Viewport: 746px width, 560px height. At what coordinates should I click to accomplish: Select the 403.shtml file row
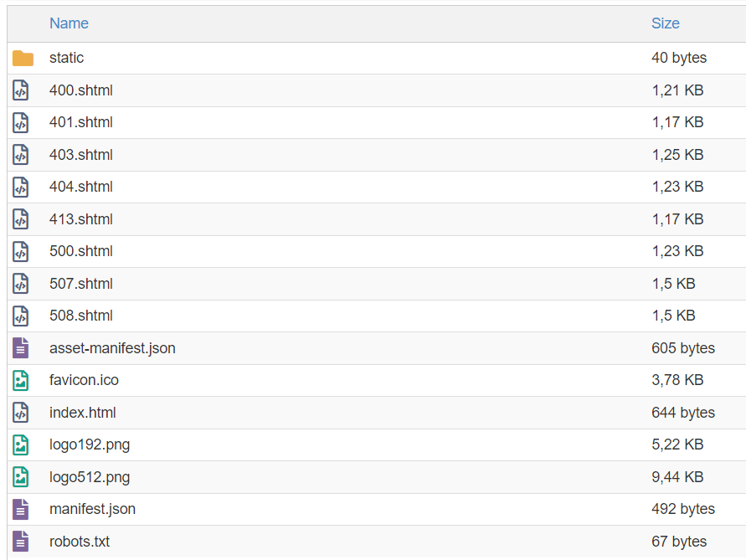pos(376,155)
